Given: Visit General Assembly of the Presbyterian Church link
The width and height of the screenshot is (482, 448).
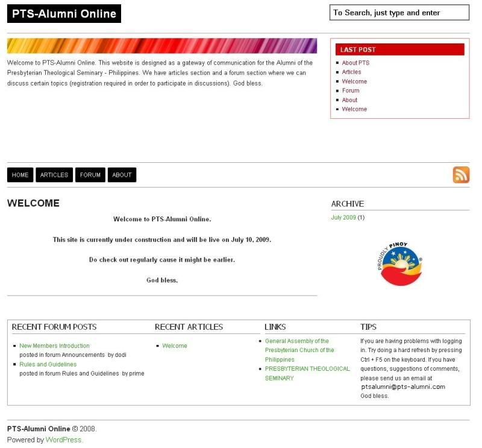Looking at the screenshot, I should click(299, 350).
